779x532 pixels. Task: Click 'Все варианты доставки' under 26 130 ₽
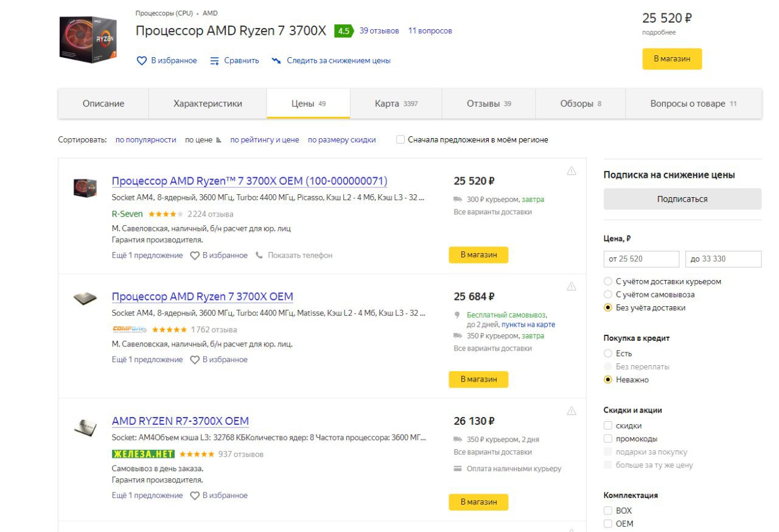pyautogui.click(x=493, y=452)
